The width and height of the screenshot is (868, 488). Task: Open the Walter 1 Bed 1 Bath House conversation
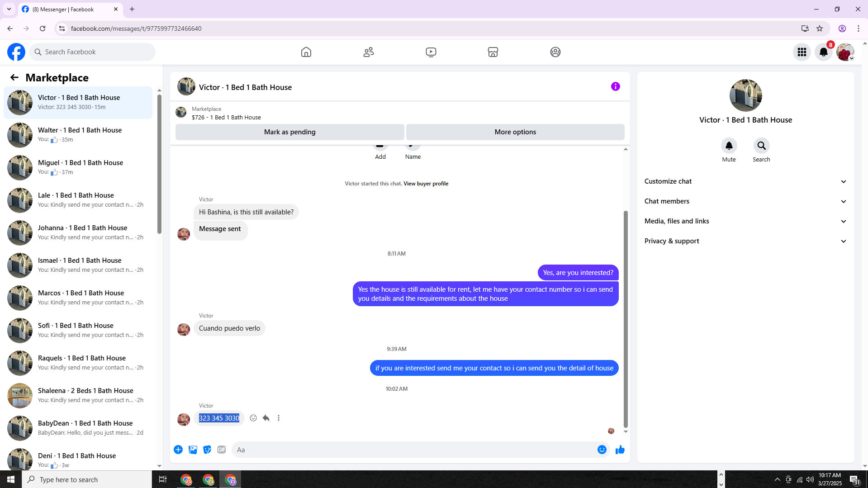coord(78,135)
